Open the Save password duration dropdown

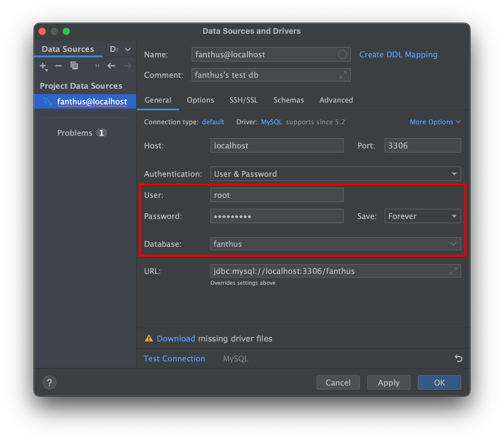[422, 216]
